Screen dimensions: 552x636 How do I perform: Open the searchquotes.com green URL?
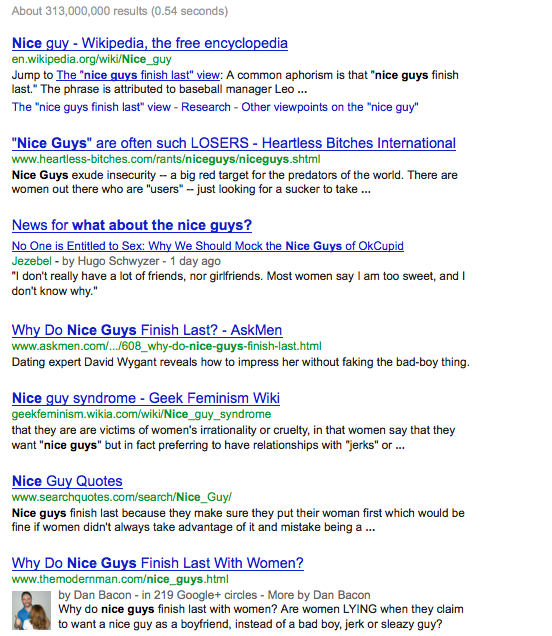(x=122, y=497)
